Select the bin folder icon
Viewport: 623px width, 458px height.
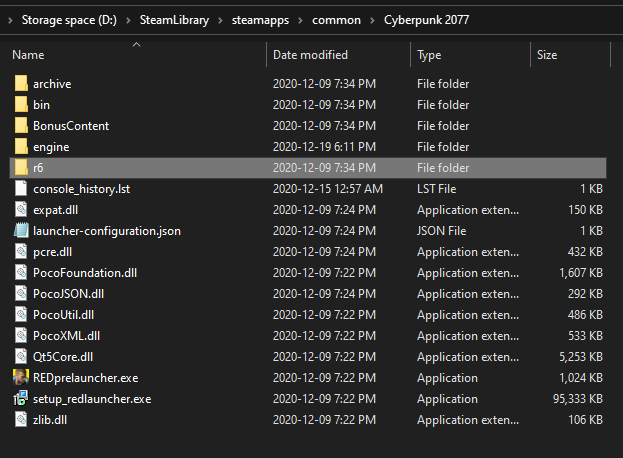pos(22,105)
